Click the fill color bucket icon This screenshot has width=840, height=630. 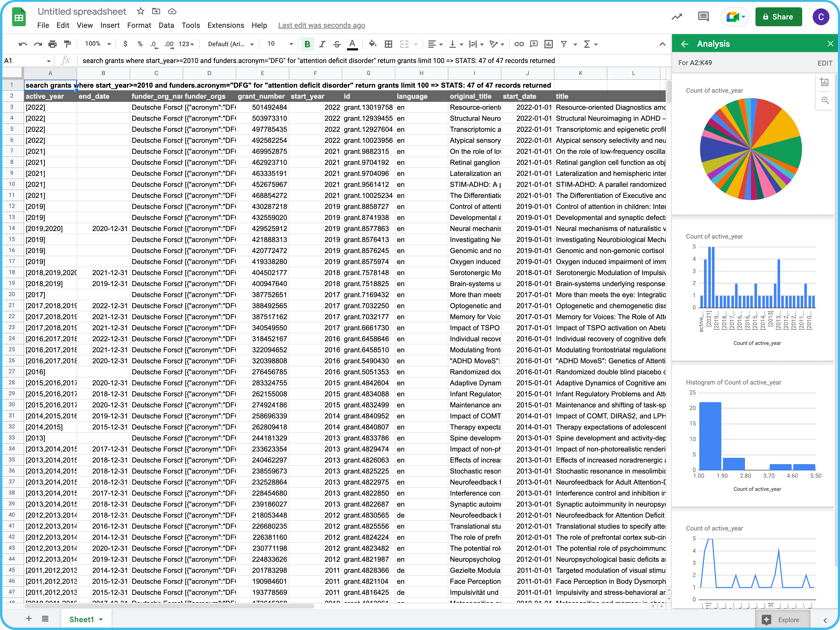pos(372,44)
